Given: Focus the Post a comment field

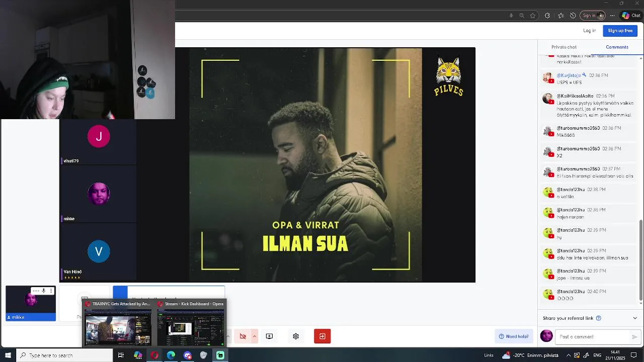Looking at the screenshot, I should pyautogui.click(x=593, y=337).
